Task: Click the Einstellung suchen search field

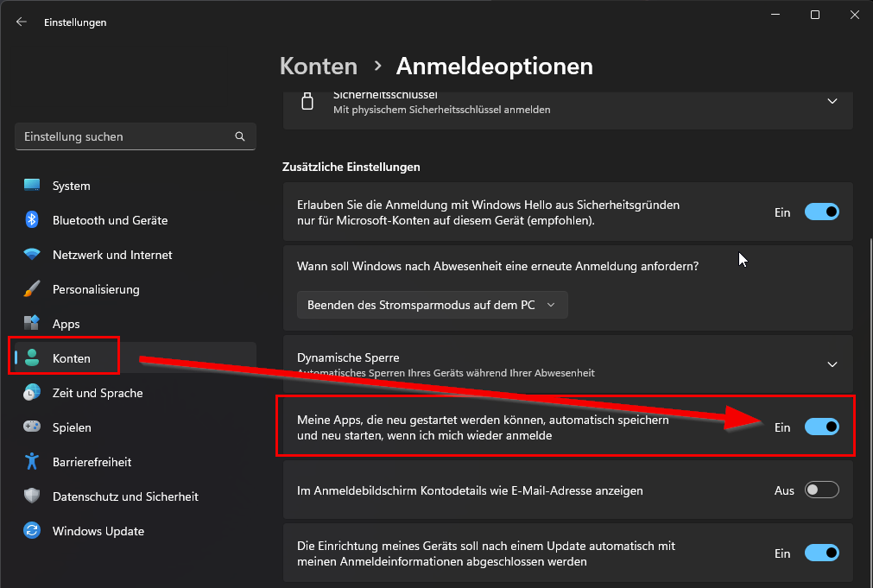Action: (x=125, y=136)
